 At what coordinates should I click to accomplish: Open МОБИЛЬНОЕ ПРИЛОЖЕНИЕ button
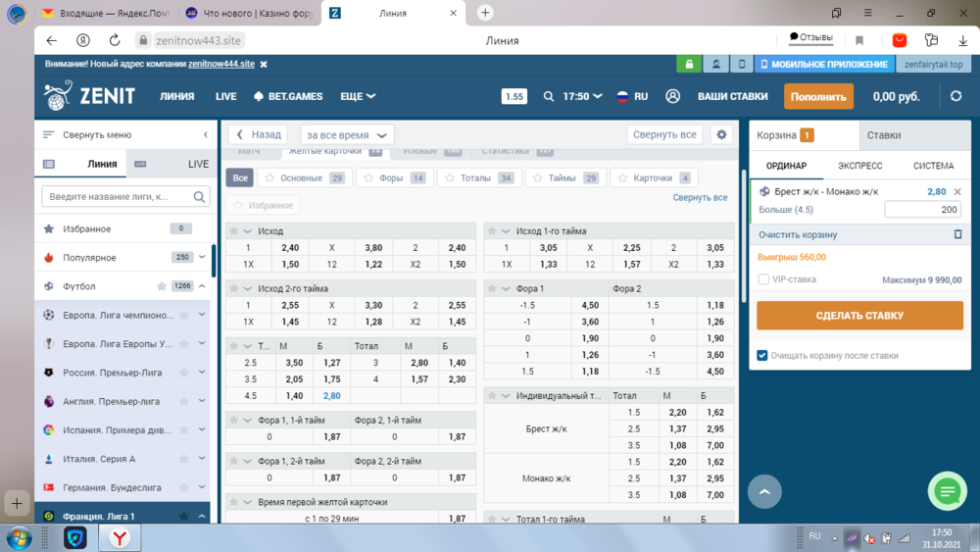tap(825, 64)
